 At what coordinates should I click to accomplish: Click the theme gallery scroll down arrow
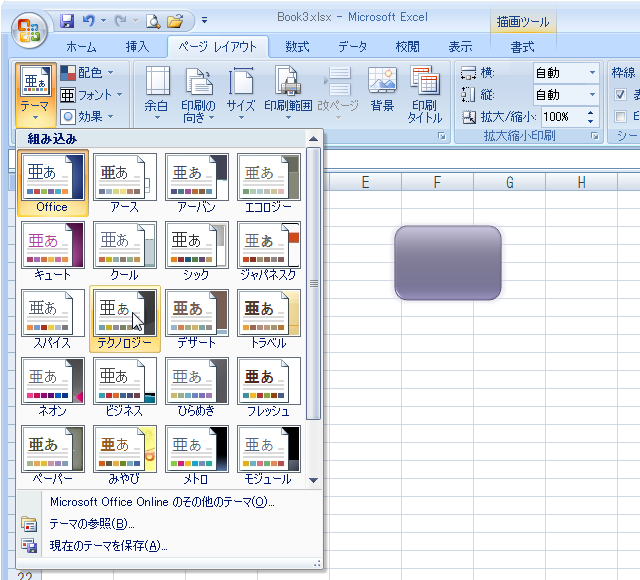pyautogui.click(x=313, y=480)
